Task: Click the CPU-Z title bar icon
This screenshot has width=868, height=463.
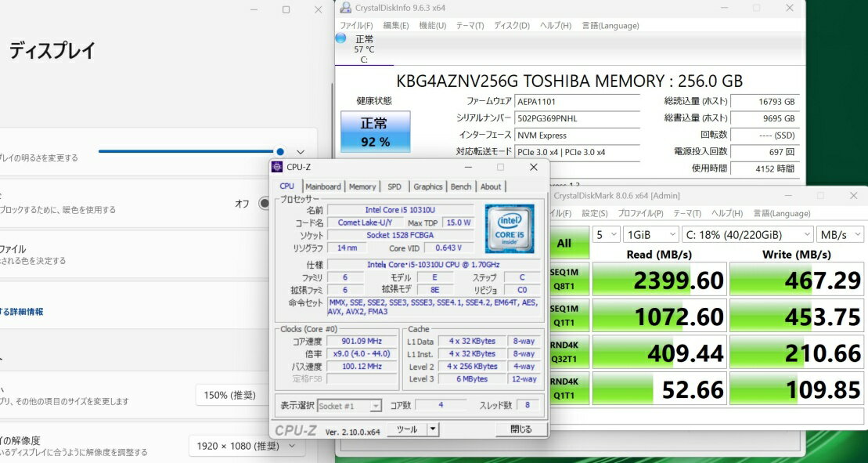Action: pos(277,167)
